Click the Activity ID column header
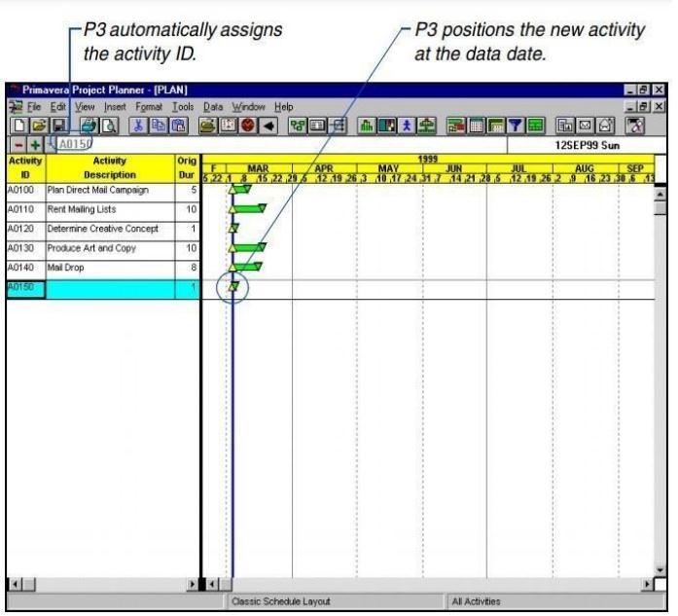This screenshot has width=678, height=616. (x=25, y=167)
